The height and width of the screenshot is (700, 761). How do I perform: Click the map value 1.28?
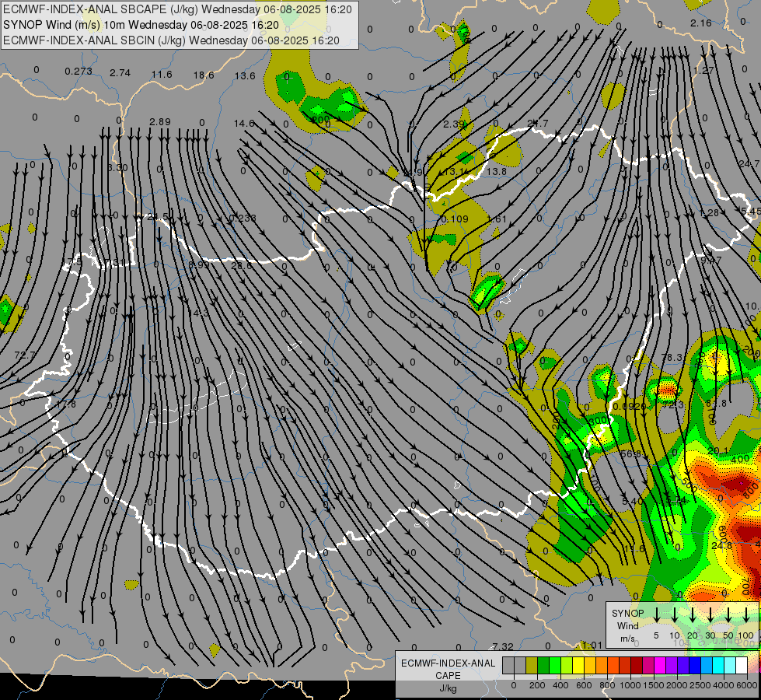pos(709,213)
